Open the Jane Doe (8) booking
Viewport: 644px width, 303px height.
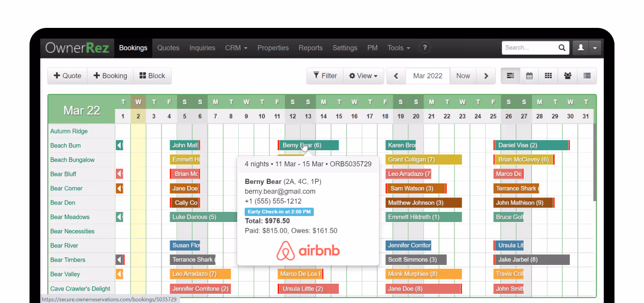[x=423, y=289]
